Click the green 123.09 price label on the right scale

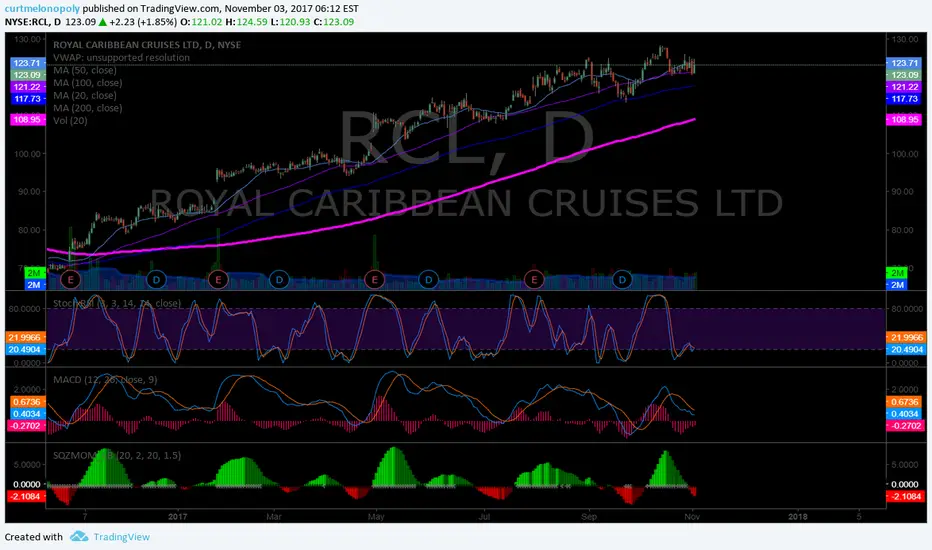pyautogui.click(x=904, y=75)
